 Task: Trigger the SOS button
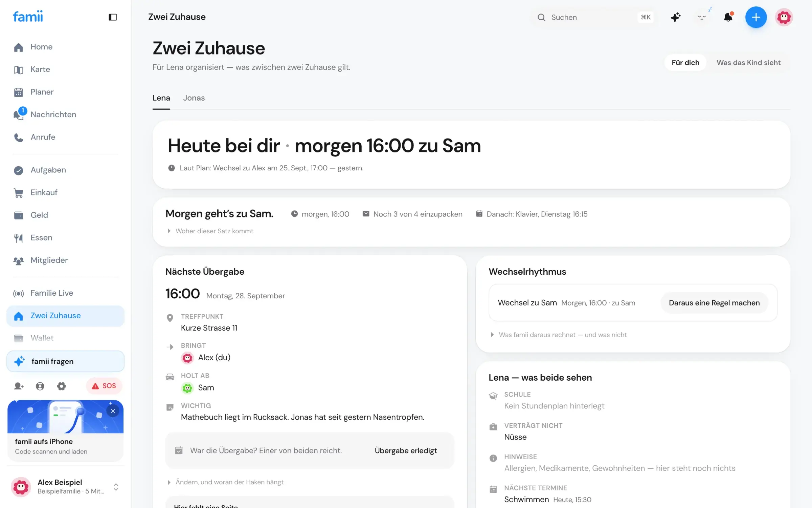(x=104, y=386)
